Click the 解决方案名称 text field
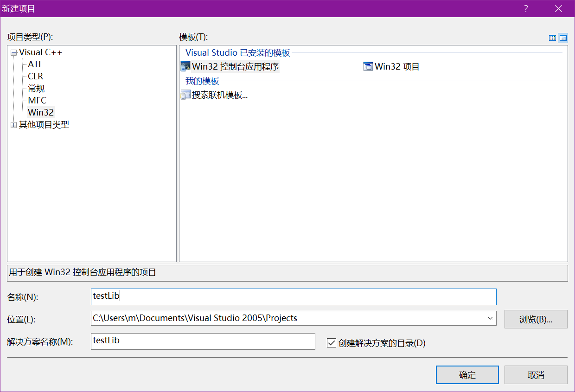Viewport: 575px width, 392px height. coord(203,341)
